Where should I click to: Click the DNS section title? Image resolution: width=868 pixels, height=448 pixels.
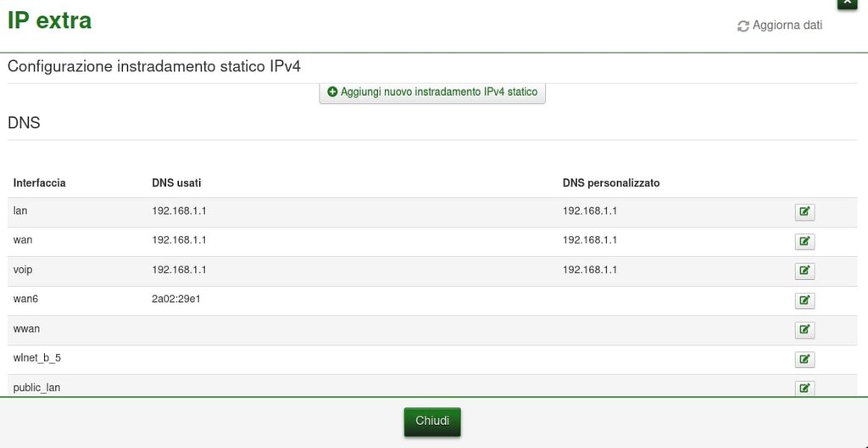[x=24, y=123]
